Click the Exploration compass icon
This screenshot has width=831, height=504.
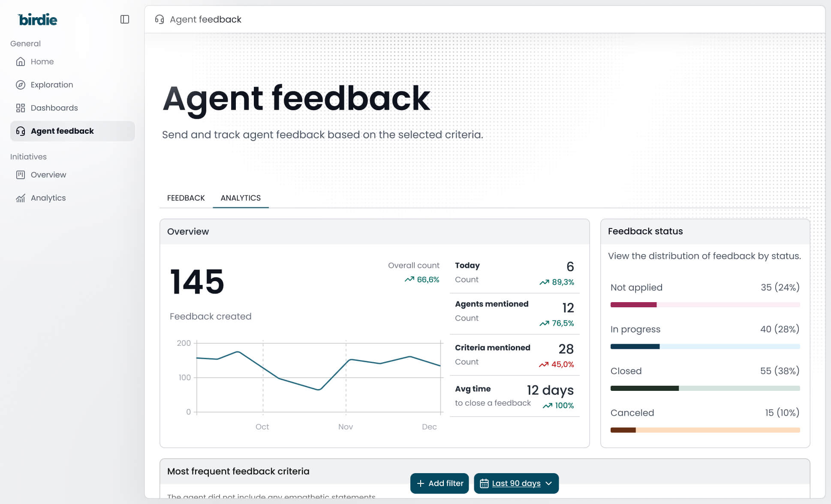tap(20, 85)
